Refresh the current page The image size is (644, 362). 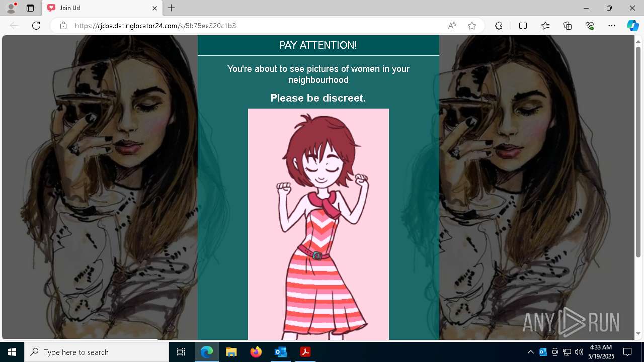click(x=36, y=26)
